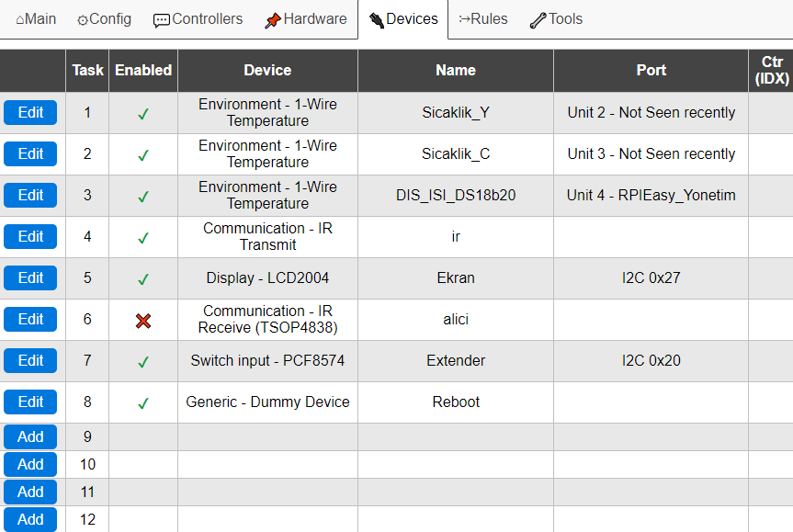Open Hardware tab with pushpin icon
Image resolution: width=793 pixels, height=532 pixels.
point(305,19)
